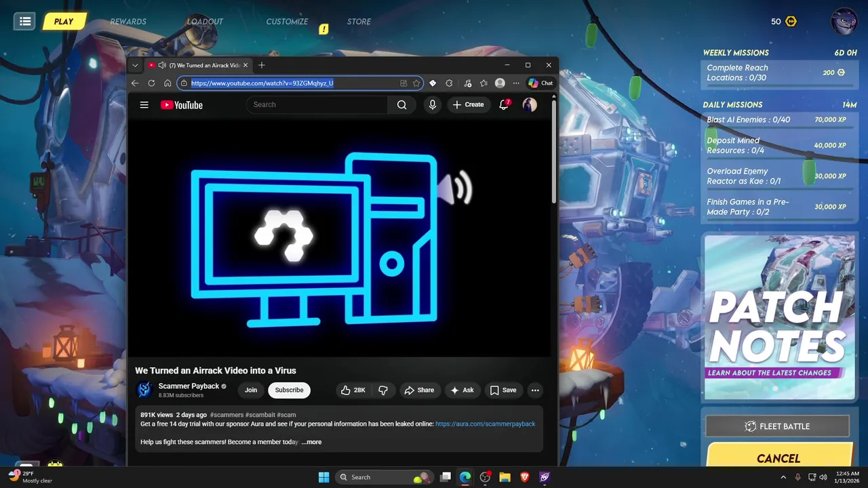Image resolution: width=868 pixels, height=488 pixels.
Task: Open Scammer Payback channel avatar
Action: pos(144,390)
